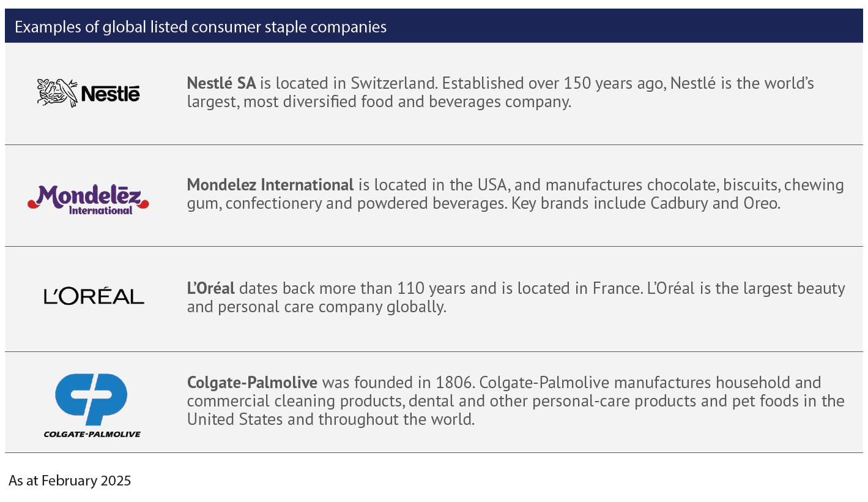This screenshot has width=868, height=502.
Task: Click the L'Oréal wordmark logo
Action: [94, 295]
